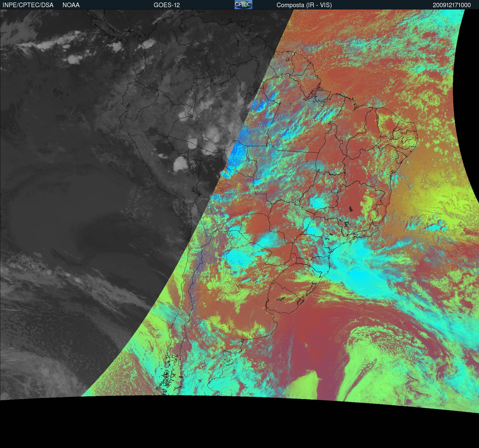Click the small rectangular Distrito Federal outline
Screen dimensions: 479x448
click(334, 190)
